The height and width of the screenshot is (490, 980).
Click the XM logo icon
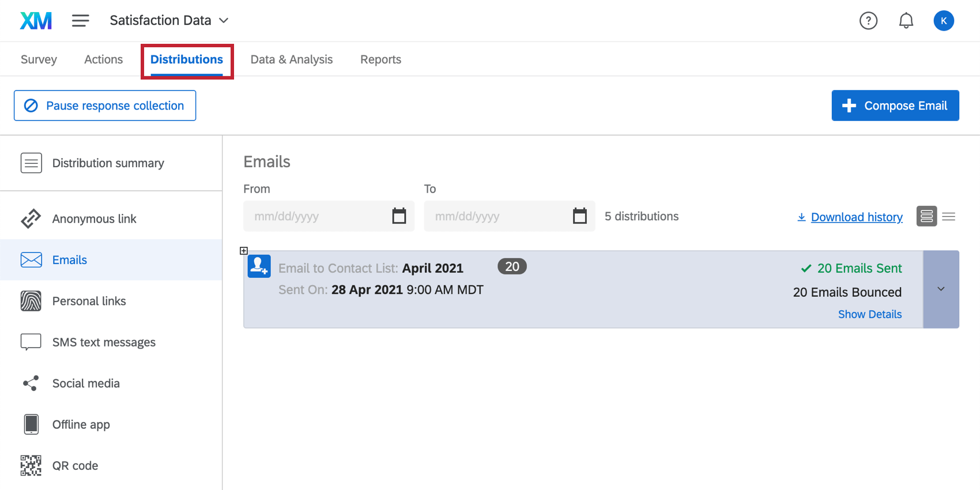[36, 21]
